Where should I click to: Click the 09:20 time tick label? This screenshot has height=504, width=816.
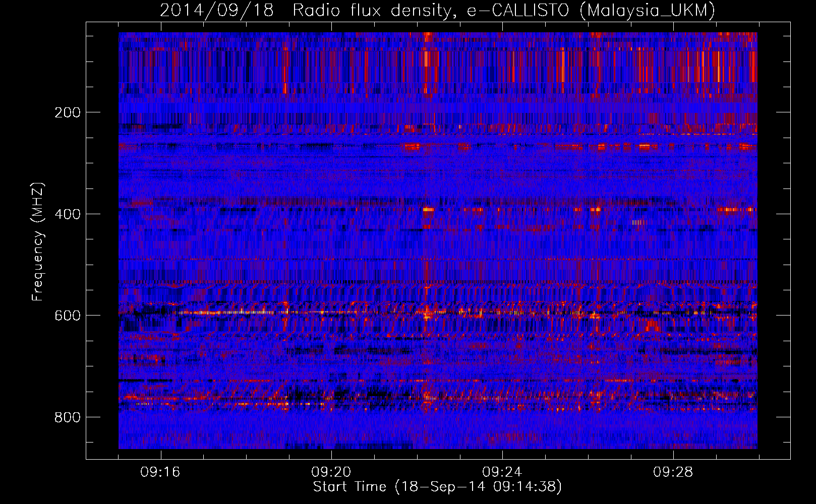coord(331,472)
